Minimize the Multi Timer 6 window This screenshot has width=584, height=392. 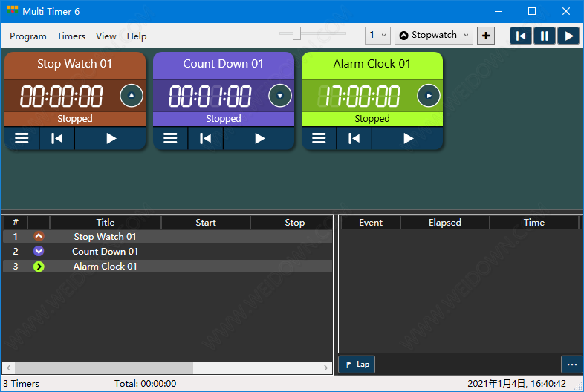pos(499,12)
